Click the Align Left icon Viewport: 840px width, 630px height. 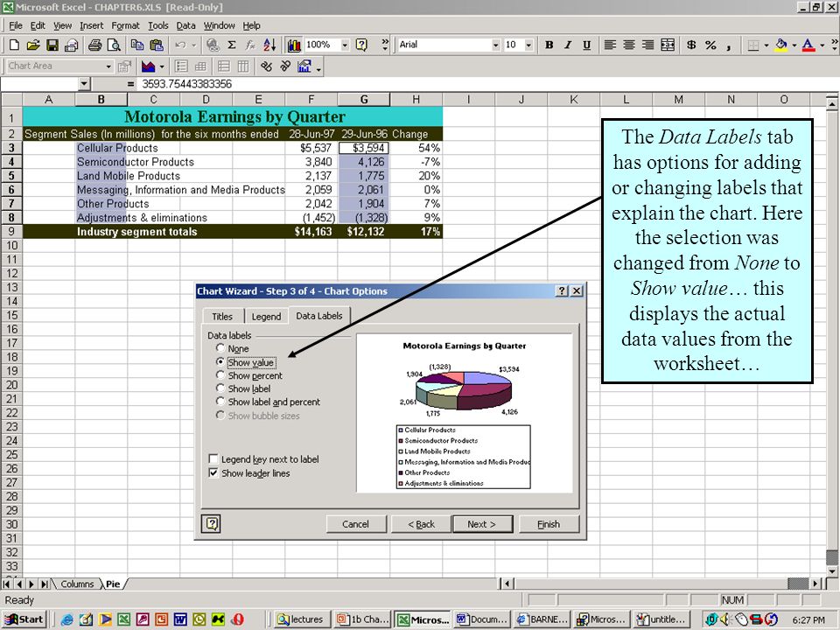[610, 45]
